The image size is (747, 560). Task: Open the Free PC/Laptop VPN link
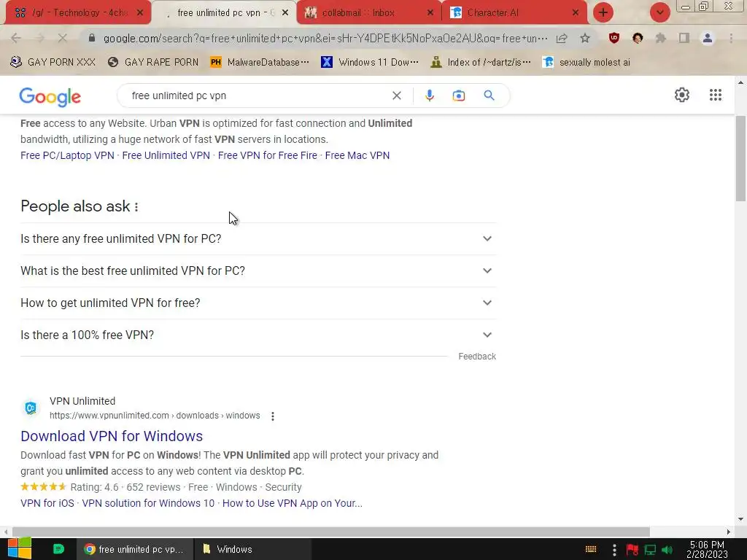(67, 155)
